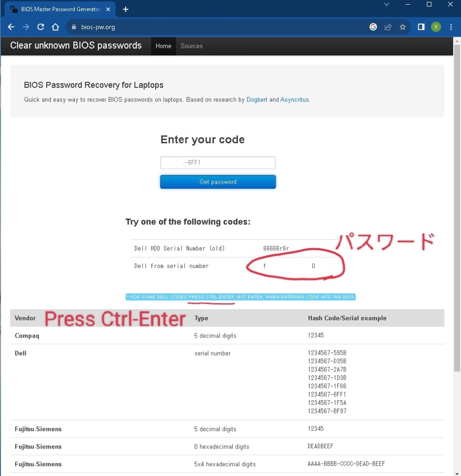Click the 8 hexadecimal digits type cell
Viewport: 461px width, 476px height.
click(222, 447)
